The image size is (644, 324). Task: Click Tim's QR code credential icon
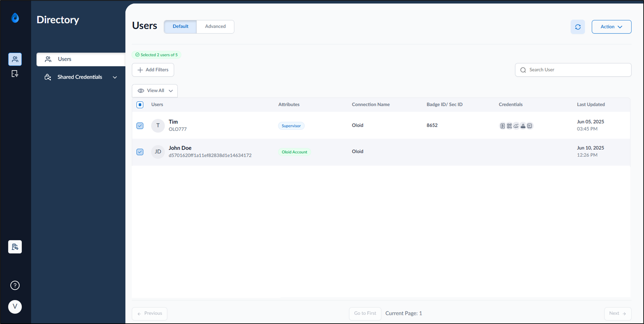509,126
